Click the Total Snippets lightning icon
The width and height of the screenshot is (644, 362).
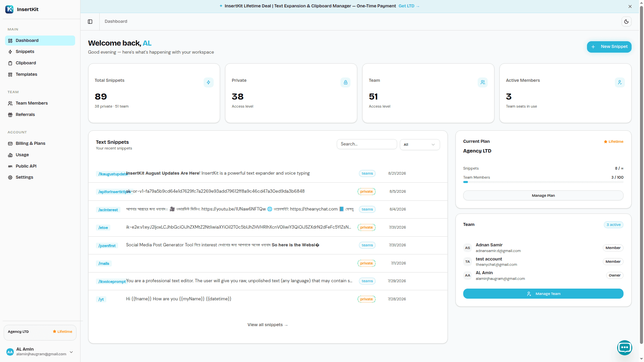[208, 82]
